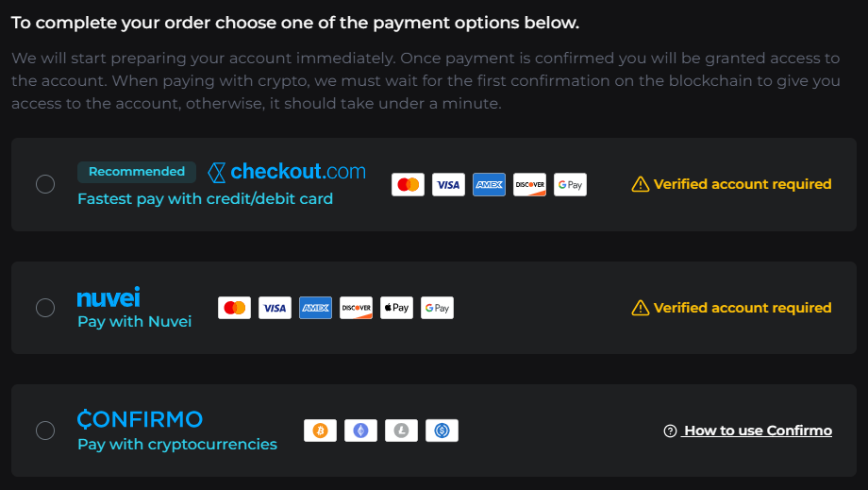Click the Amex icon in checkout.com row
Image resolution: width=868 pixels, height=490 pixels.
(489, 185)
